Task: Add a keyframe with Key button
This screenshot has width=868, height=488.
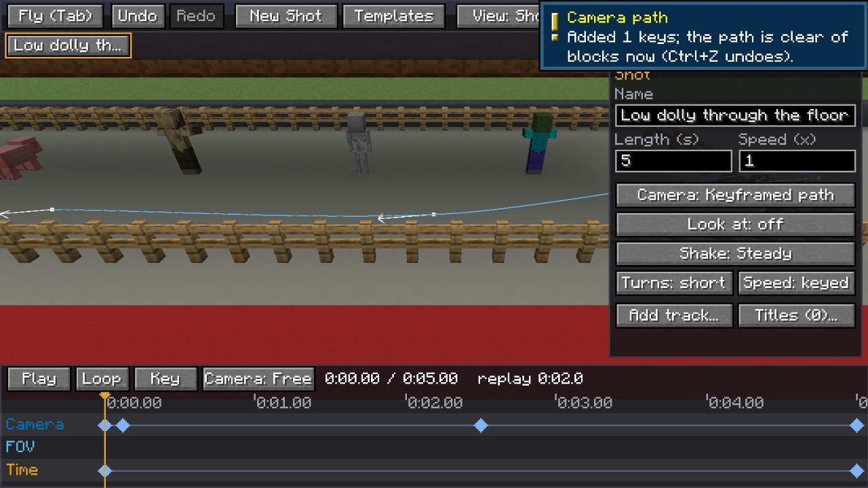Action: point(165,379)
